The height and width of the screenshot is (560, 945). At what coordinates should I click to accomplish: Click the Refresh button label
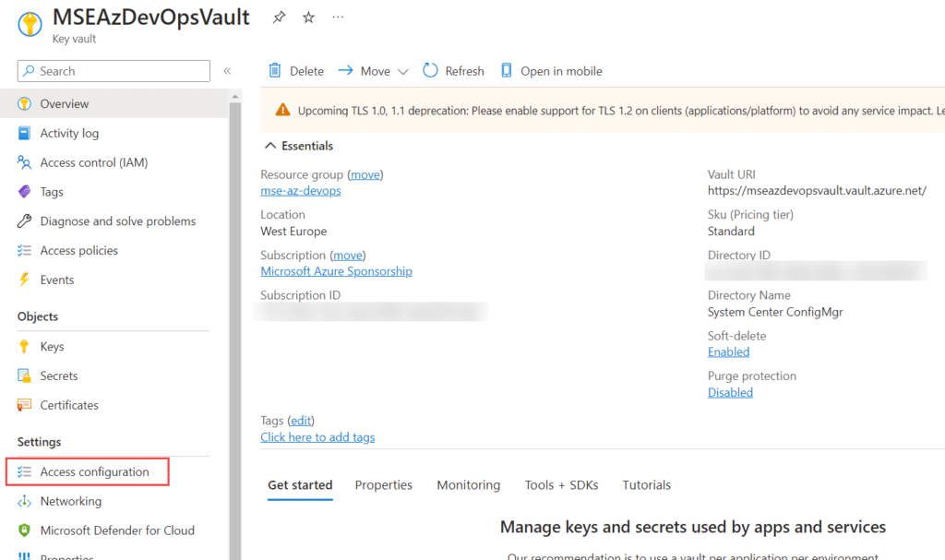click(x=465, y=71)
